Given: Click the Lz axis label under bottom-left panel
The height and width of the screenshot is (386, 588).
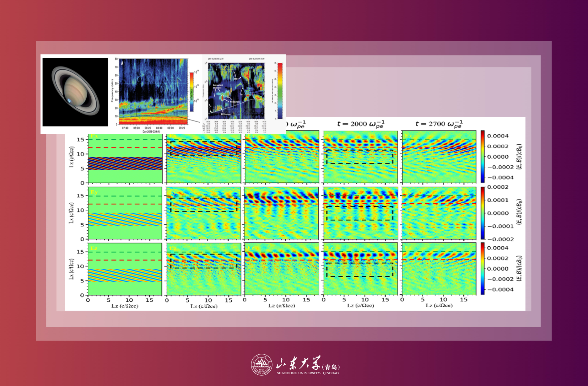Looking at the screenshot, I should tap(125, 306).
